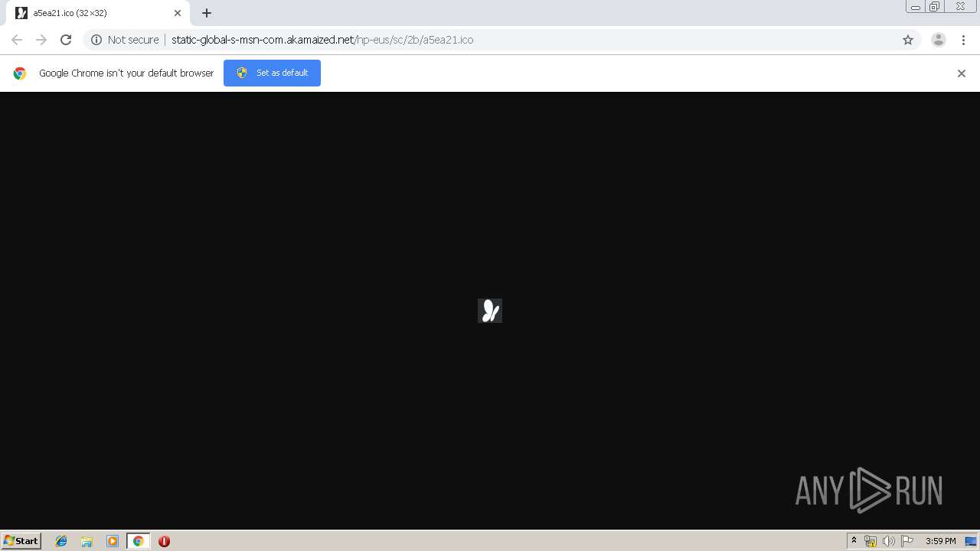The height and width of the screenshot is (551, 980).
Task: Dismiss the default browser notification bar
Action: click(x=962, y=73)
